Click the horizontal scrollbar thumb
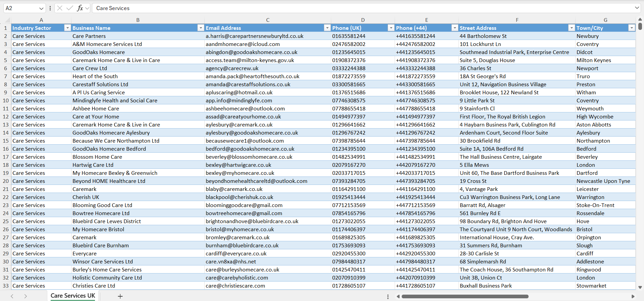Screen dimensions: 644x301 tap(465, 297)
